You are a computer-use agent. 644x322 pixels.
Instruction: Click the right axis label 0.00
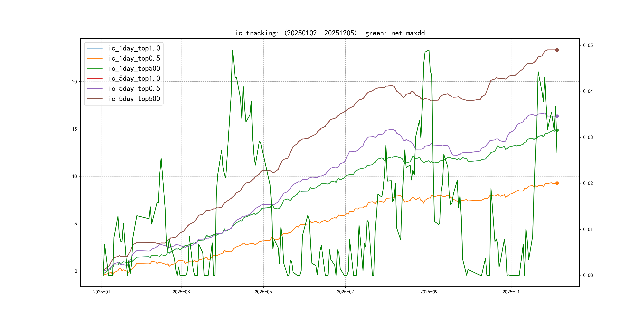click(x=588, y=275)
